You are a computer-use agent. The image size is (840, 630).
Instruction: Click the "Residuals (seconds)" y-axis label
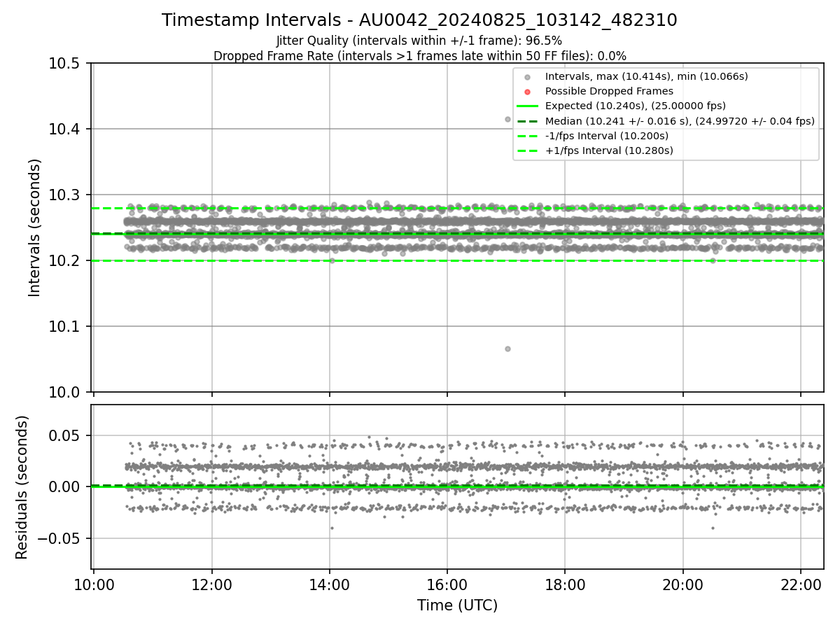22,487
